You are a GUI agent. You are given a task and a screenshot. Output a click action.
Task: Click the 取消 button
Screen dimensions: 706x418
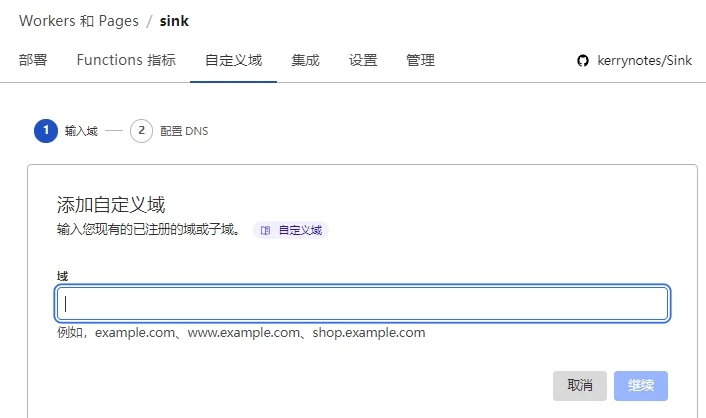[579, 386]
